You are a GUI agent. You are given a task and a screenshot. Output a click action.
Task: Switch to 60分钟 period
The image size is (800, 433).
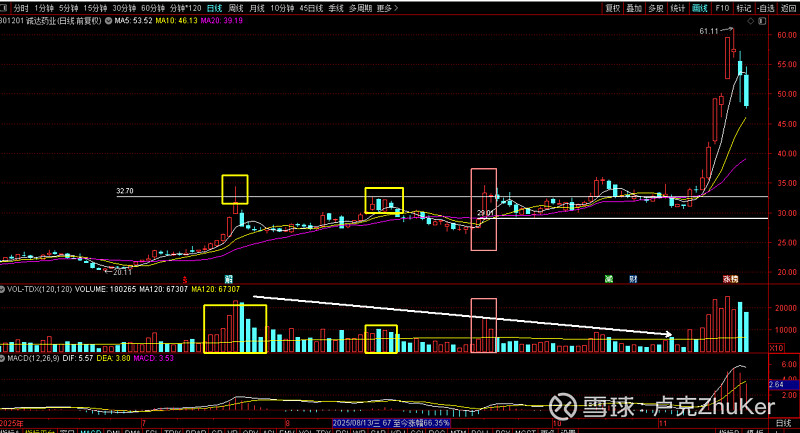point(153,8)
